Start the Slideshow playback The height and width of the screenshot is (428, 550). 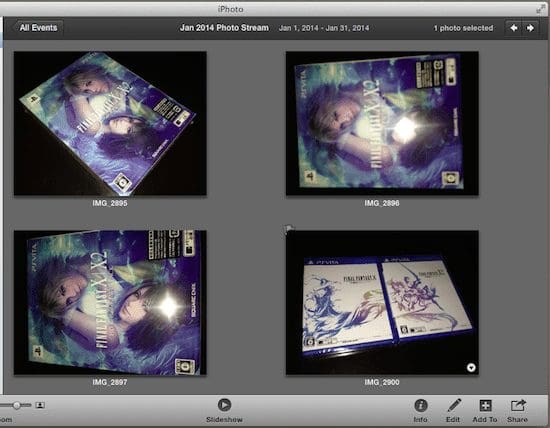tap(224, 405)
